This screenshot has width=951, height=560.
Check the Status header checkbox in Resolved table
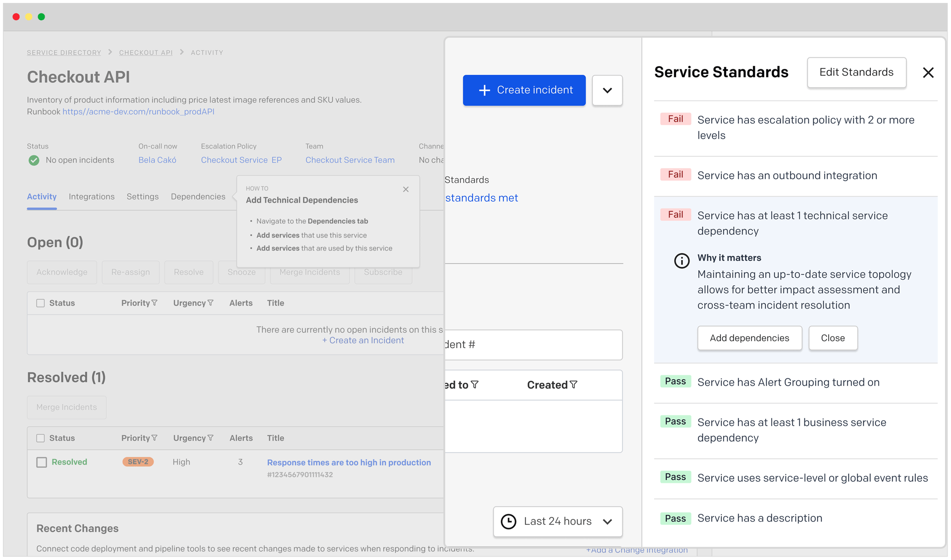click(x=40, y=438)
